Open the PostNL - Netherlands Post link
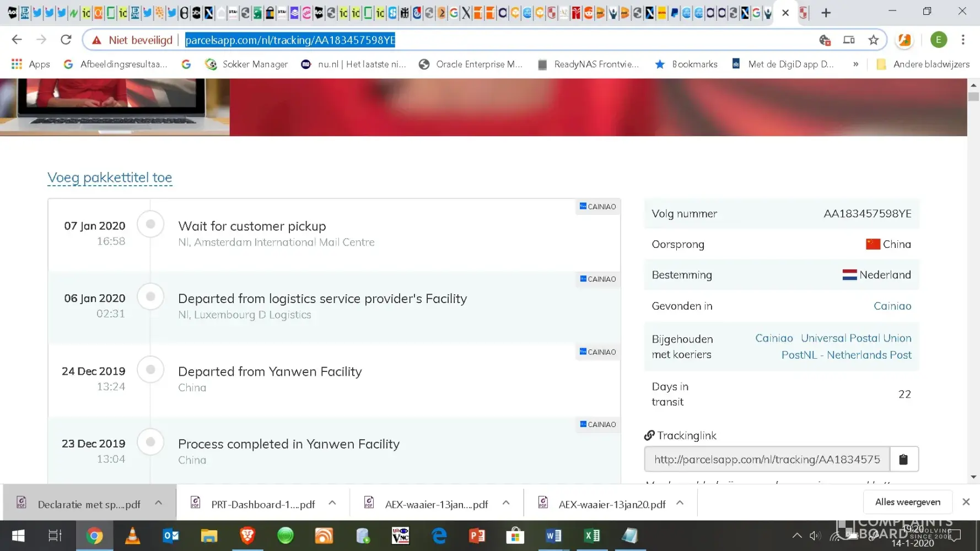980x551 pixels. point(847,355)
